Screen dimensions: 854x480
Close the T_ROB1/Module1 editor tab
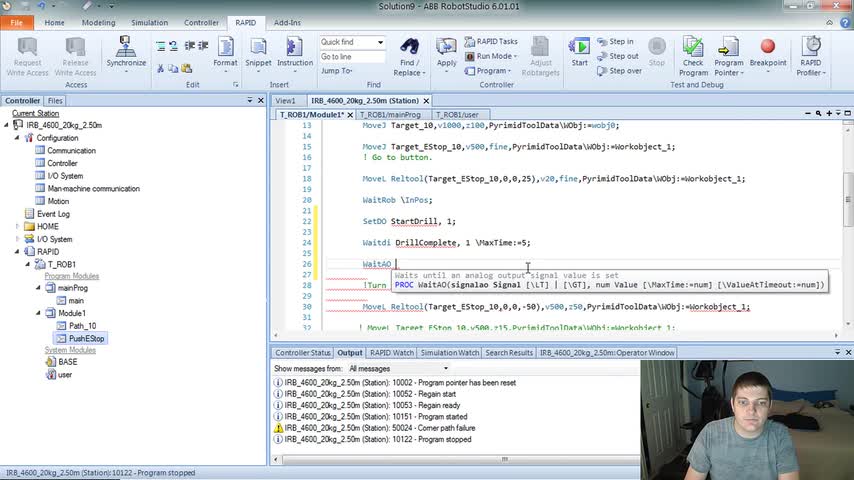point(350,115)
